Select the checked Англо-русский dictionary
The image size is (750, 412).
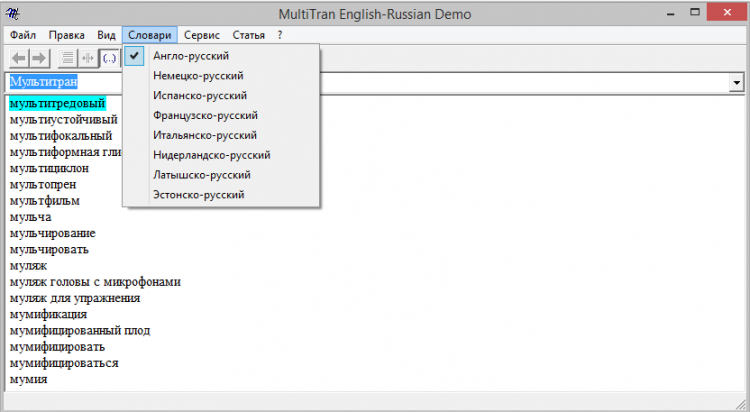(221, 56)
